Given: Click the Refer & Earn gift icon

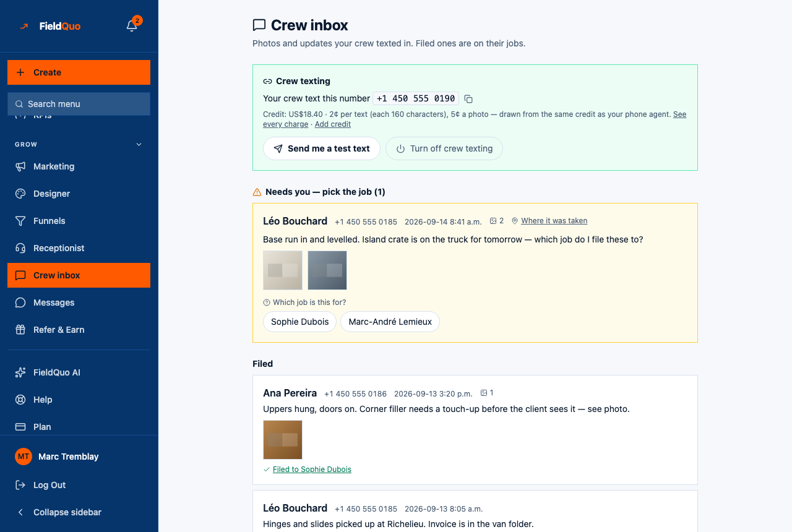Looking at the screenshot, I should [x=20, y=330].
